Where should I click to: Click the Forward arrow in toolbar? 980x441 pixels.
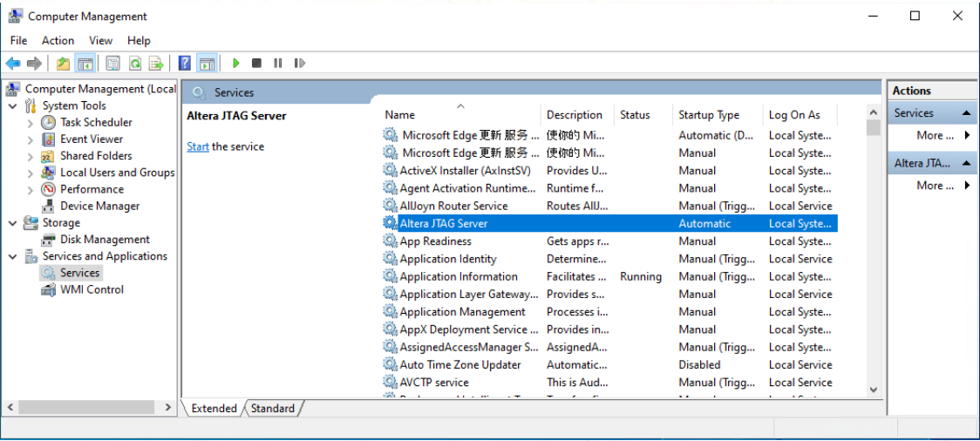coord(34,63)
